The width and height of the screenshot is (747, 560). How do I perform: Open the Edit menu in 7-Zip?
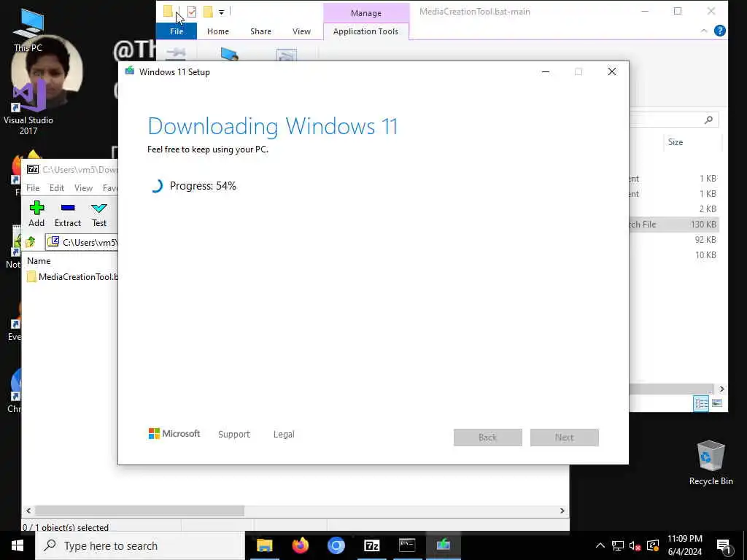[x=57, y=188]
